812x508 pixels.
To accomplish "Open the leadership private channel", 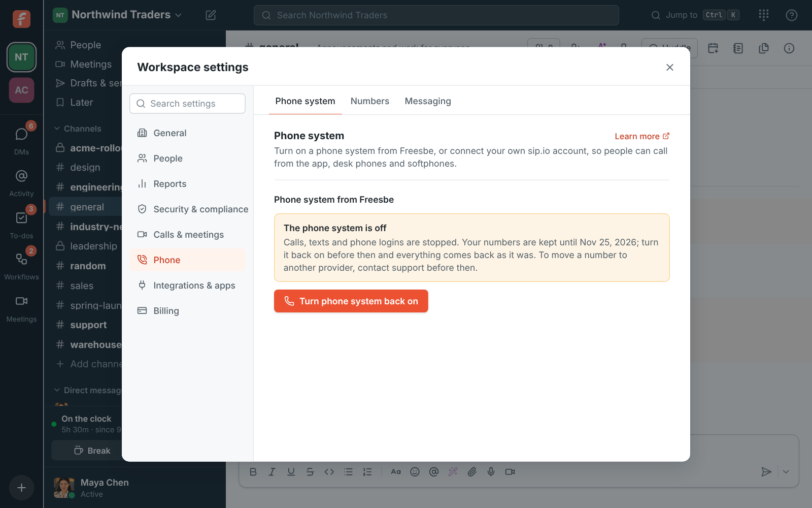I will click(86, 246).
